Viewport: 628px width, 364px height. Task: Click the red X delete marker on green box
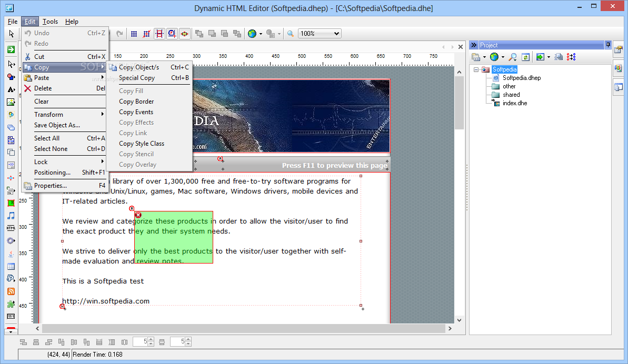(x=138, y=215)
